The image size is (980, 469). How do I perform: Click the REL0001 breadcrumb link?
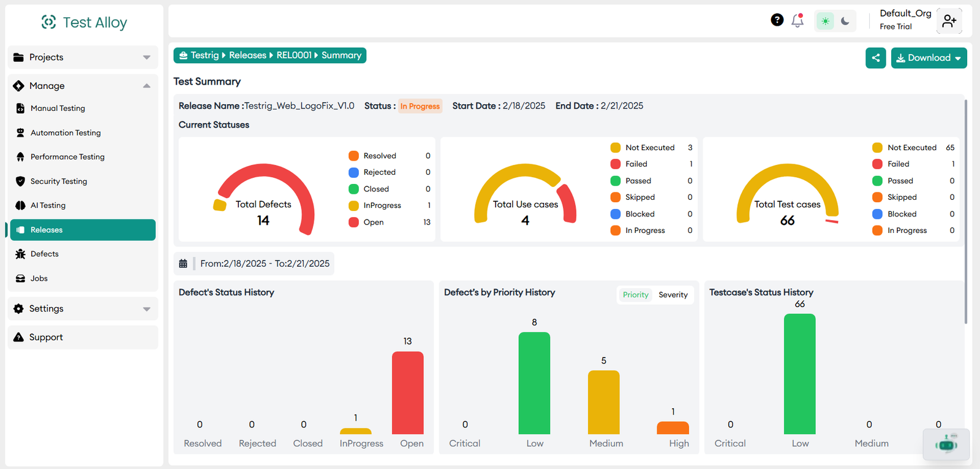tap(294, 55)
